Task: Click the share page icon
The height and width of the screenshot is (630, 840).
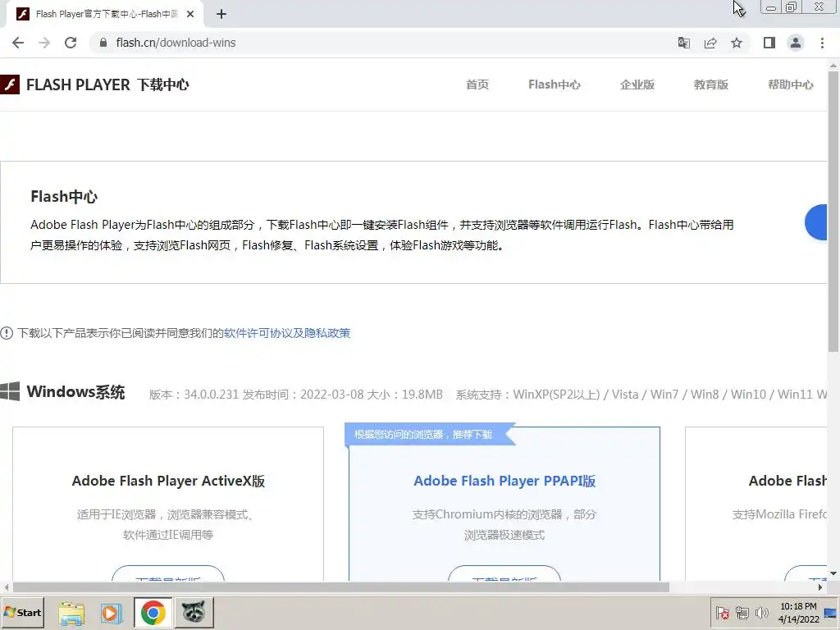Action: (x=710, y=43)
